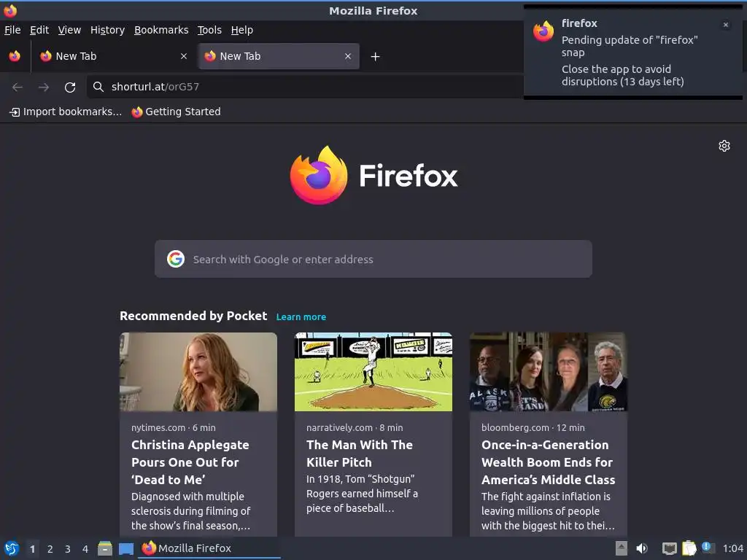Click the network connection tray icon
Image resolution: width=747 pixels, height=560 pixels.
click(670, 548)
